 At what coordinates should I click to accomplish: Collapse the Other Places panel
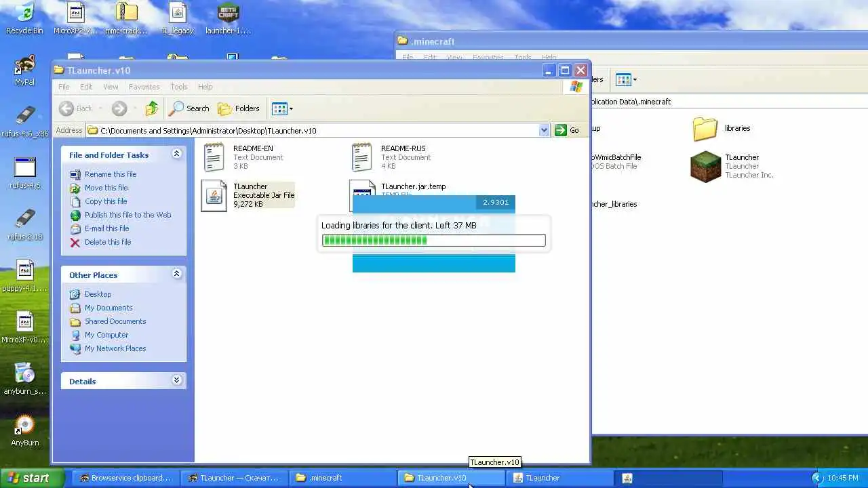[176, 274]
